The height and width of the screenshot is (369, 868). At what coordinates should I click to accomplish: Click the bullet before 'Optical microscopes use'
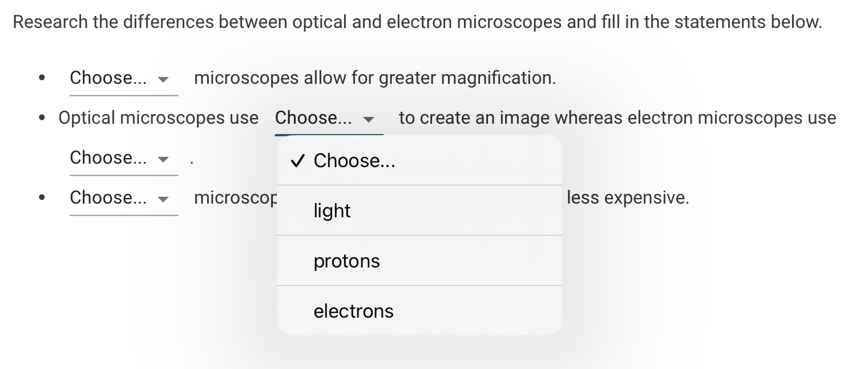(42, 119)
